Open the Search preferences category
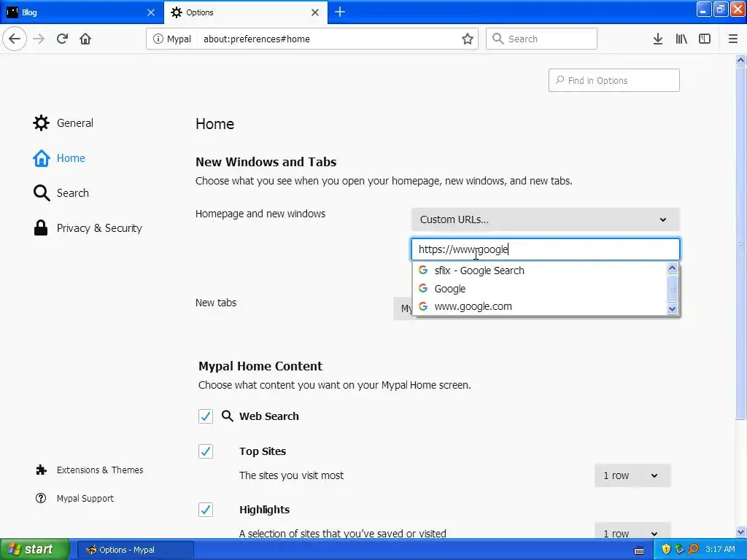Screen dimensions: 747x560 [x=61, y=192]
